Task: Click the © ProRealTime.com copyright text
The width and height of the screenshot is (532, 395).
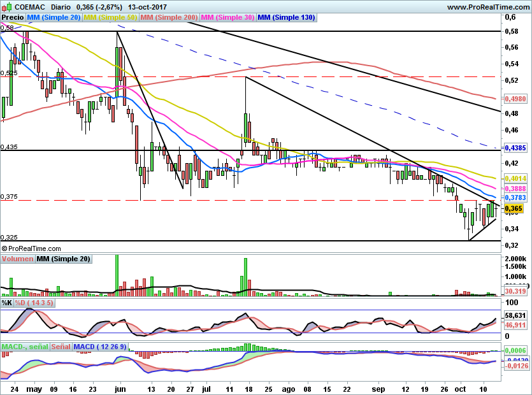Action: 31,248
